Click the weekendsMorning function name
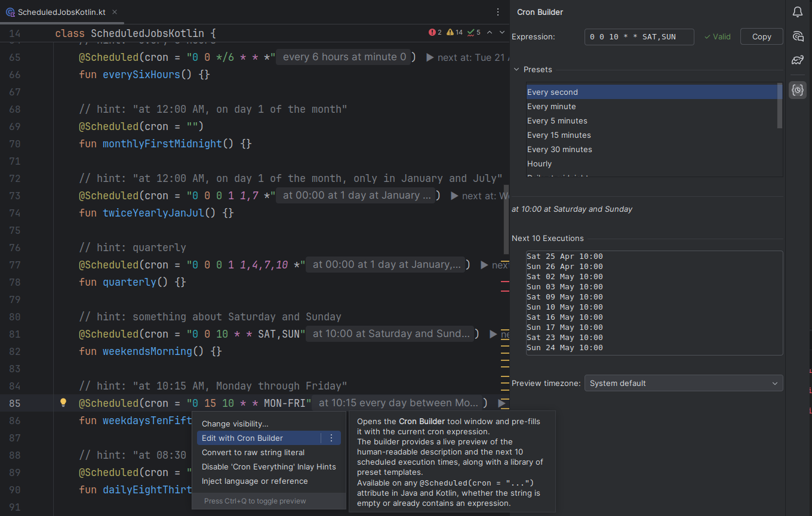 click(147, 351)
